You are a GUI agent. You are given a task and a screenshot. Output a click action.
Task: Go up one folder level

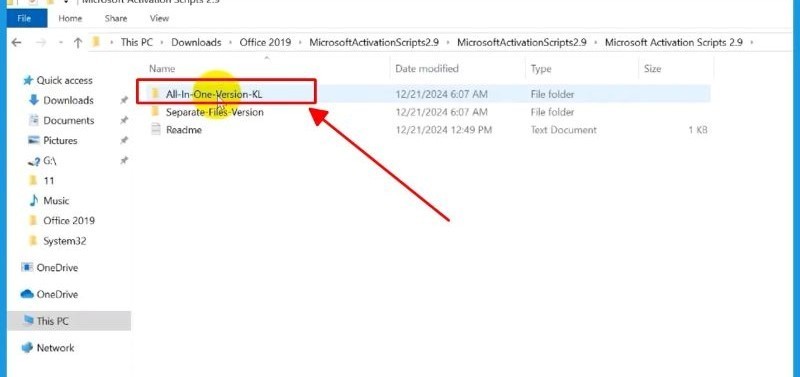[x=78, y=43]
